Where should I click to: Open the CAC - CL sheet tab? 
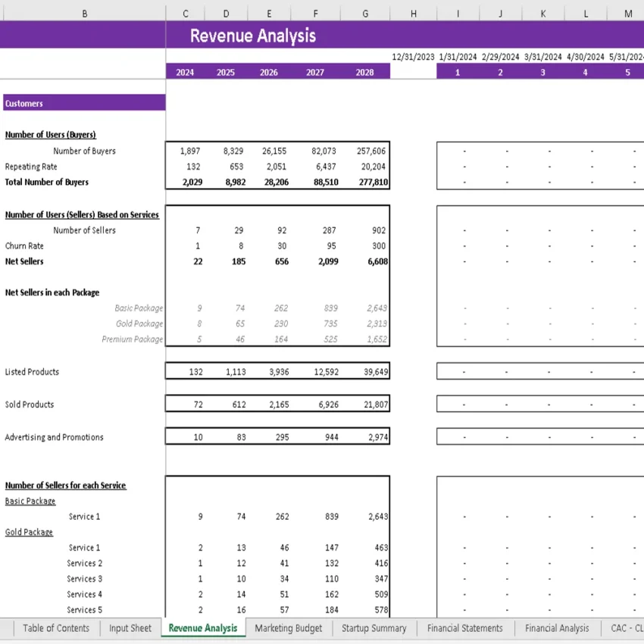[626, 628]
